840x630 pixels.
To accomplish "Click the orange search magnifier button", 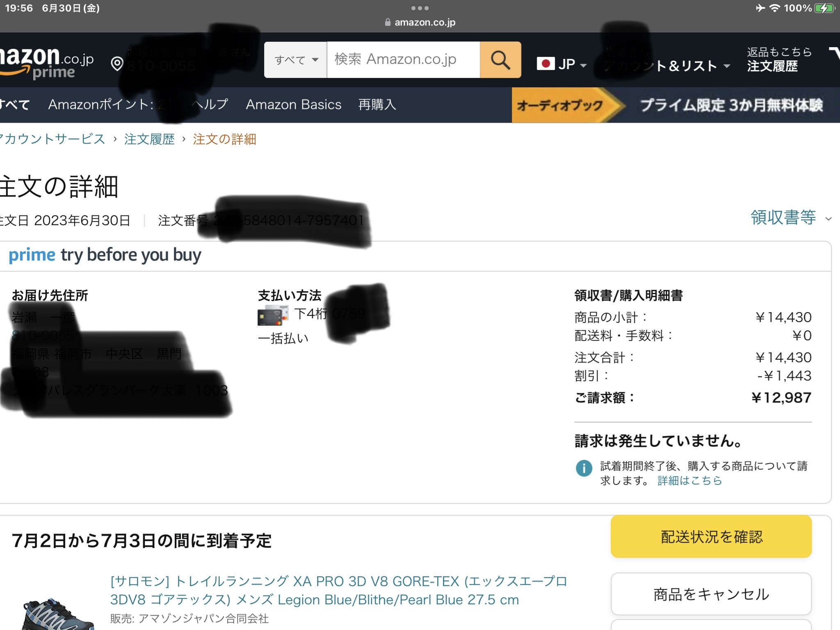I will 500,60.
